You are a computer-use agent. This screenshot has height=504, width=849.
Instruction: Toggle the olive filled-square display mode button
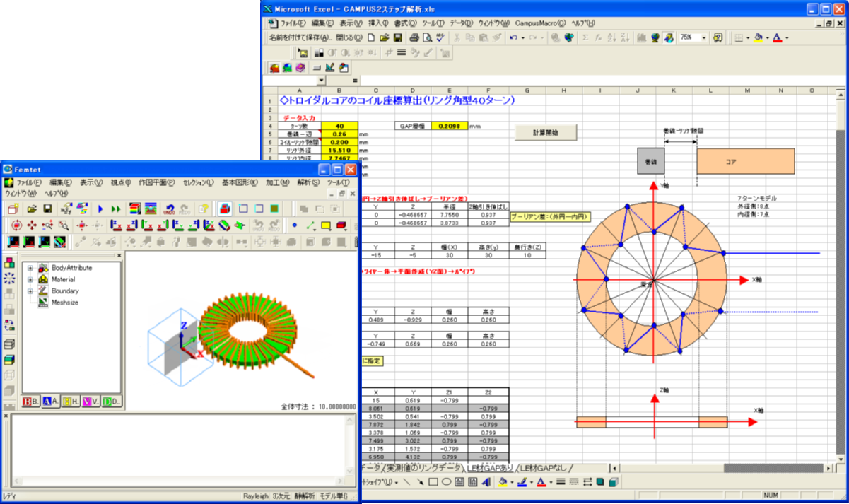point(274,209)
